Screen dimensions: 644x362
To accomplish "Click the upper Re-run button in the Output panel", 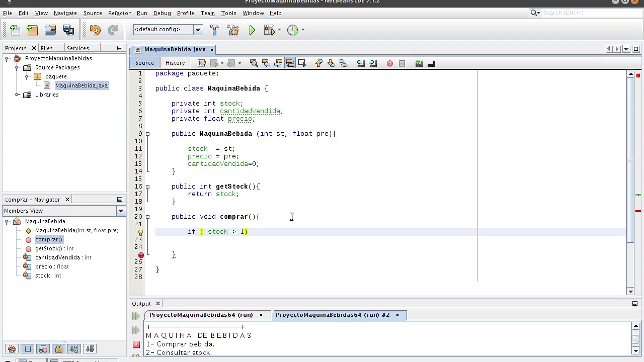I will point(136,316).
